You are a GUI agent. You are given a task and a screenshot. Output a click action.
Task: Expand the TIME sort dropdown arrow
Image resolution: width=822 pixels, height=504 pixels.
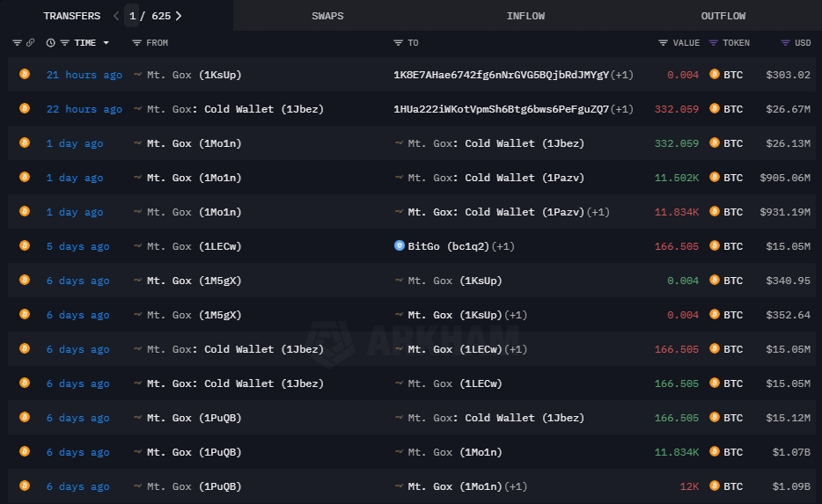(x=106, y=42)
